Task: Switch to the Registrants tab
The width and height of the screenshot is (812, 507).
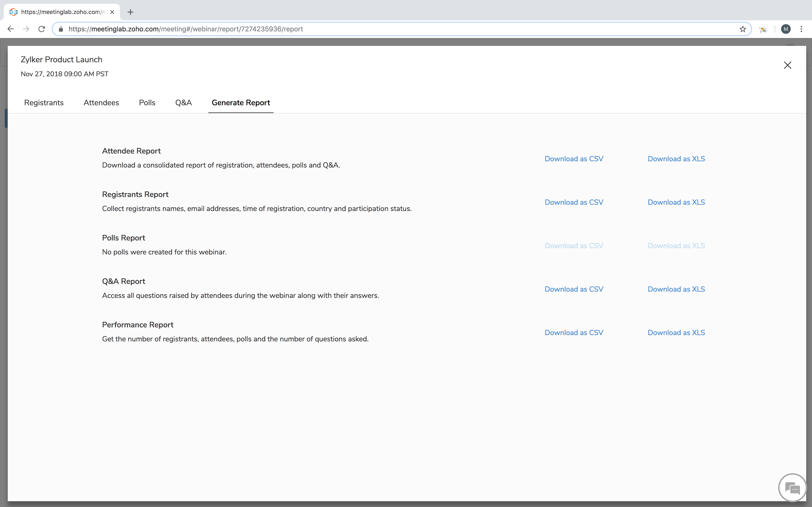Action: click(43, 103)
